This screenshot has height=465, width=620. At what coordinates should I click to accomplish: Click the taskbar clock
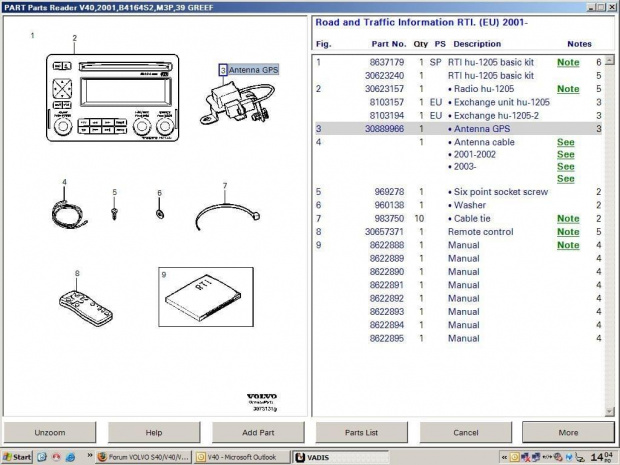pos(601,457)
